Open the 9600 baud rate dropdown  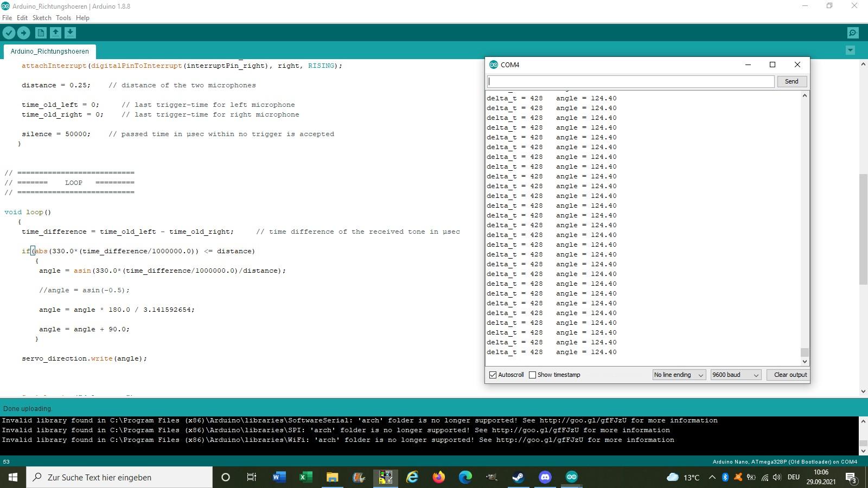(736, 375)
